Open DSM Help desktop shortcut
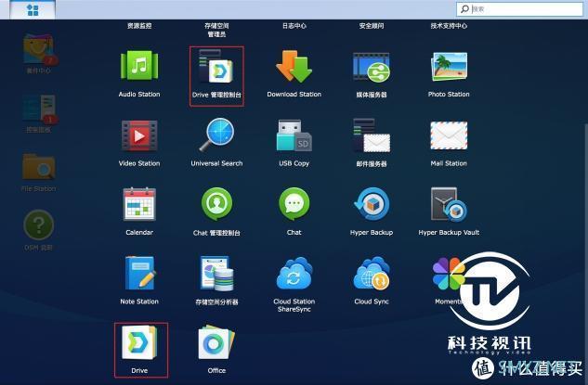Screen dimensions: 588x385 click(39, 230)
